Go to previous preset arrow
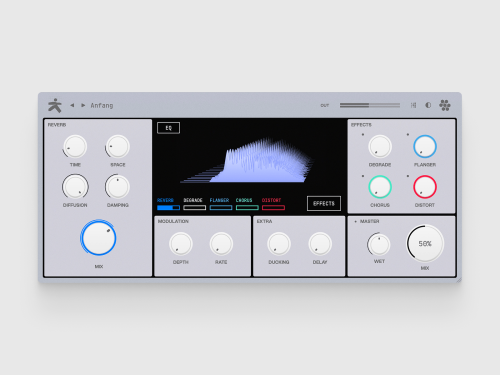 (72, 105)
